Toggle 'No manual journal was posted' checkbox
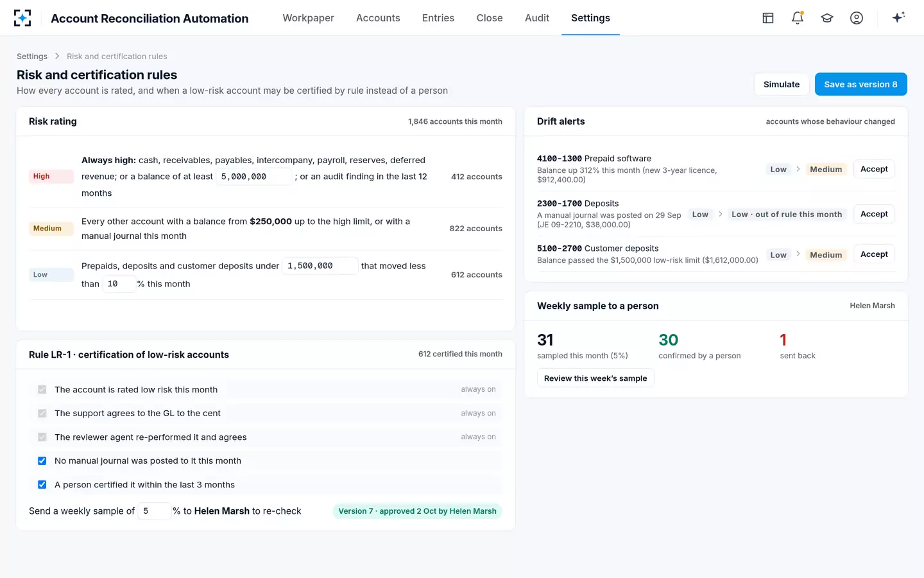The image size is (924, 578). pyautogui.click(x=42, y=461)
